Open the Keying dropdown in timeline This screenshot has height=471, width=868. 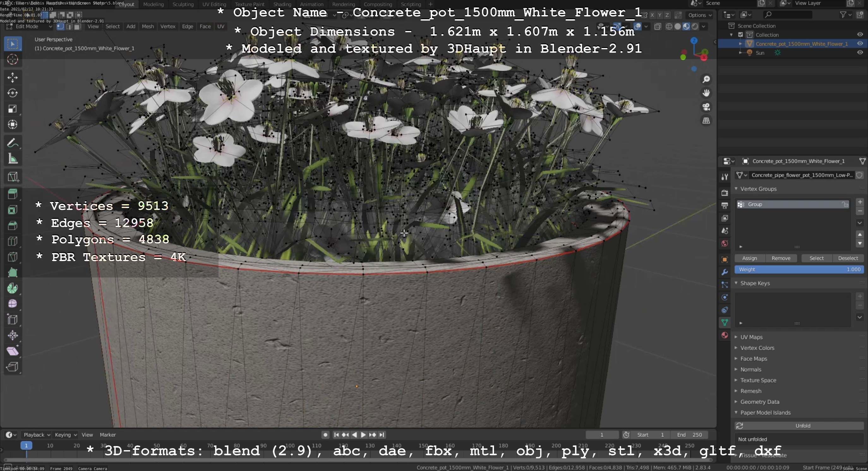65,435
